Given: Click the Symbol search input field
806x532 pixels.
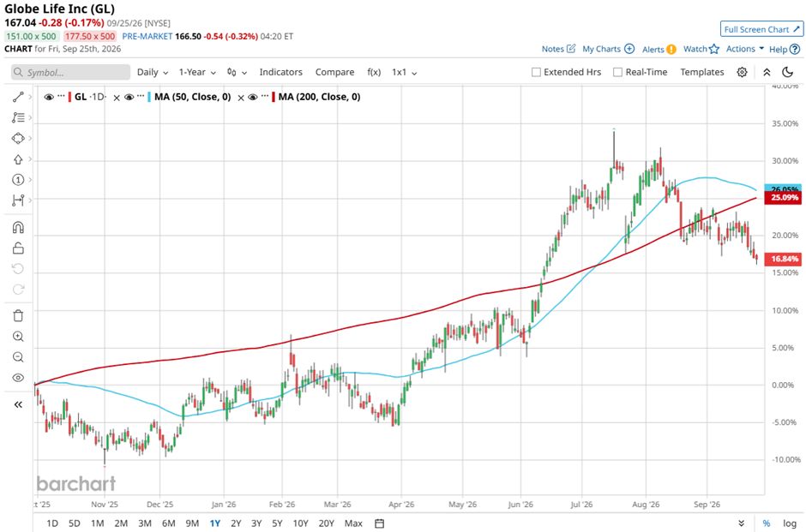Looking at the screenshot, I should (x=71, y=73).
